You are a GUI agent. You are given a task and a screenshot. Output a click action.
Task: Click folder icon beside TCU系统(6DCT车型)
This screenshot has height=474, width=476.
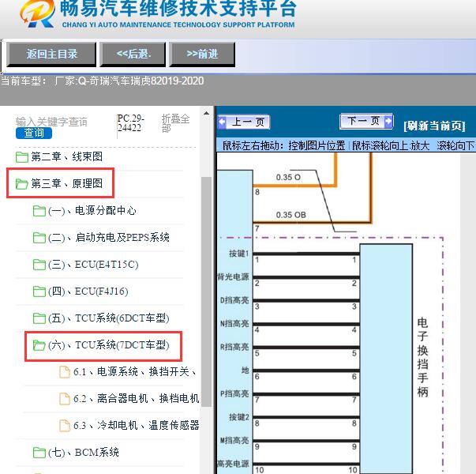click(x=39, y=318)
